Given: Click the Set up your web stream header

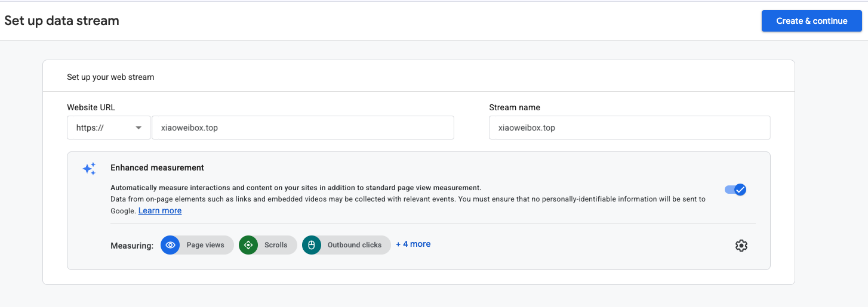Looking at the screenshot, I should pos(110,77).
